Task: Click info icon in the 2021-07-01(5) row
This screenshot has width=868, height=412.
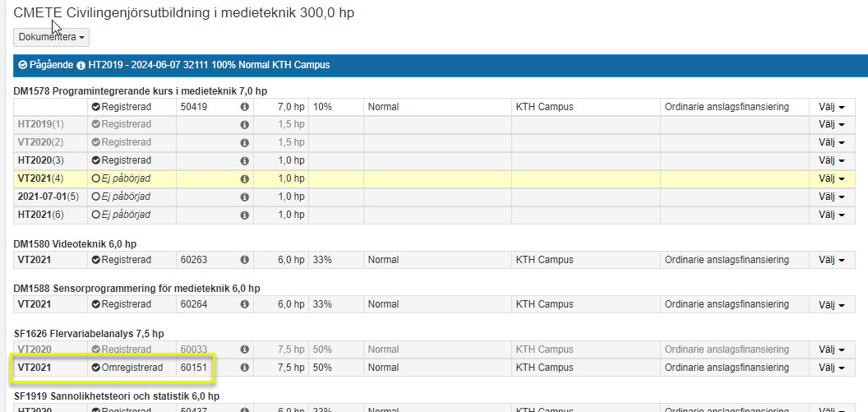Action: [x=244, y=197]
